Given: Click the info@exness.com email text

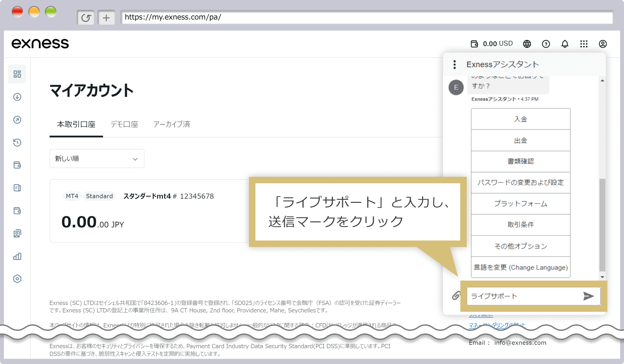Looking at the screenshot, I should click(520, 343).
